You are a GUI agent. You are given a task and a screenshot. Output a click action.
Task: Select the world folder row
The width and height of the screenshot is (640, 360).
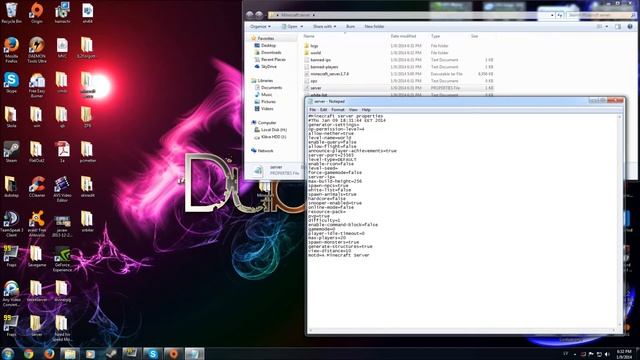point(399,53)
